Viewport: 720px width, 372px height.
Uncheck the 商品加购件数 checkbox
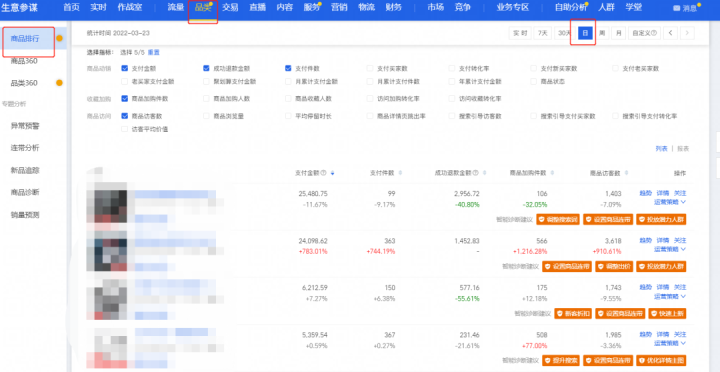point(124,98)
